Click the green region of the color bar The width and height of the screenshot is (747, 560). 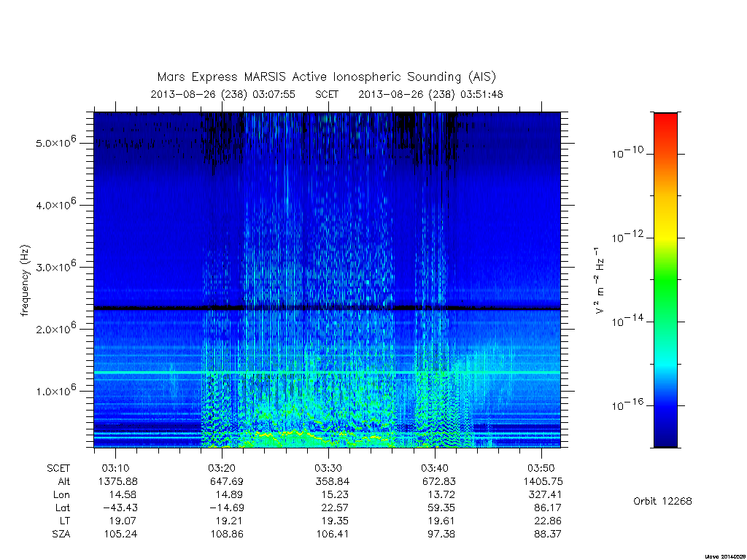point(665,281)
